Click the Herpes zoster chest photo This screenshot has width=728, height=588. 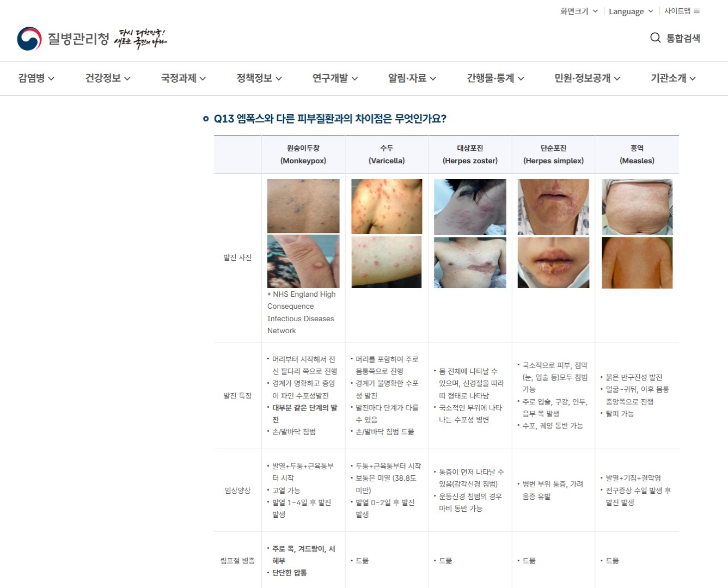pos(470,262)
